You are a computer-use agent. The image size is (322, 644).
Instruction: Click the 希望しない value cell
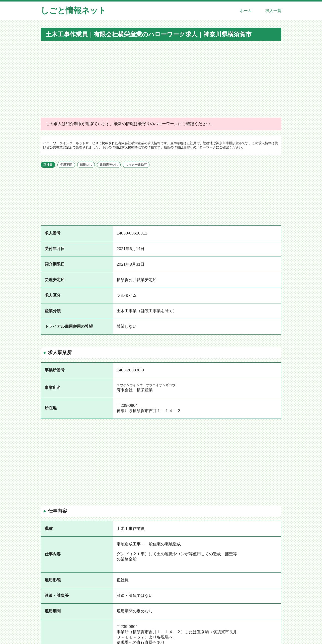[x=197, y=327]
